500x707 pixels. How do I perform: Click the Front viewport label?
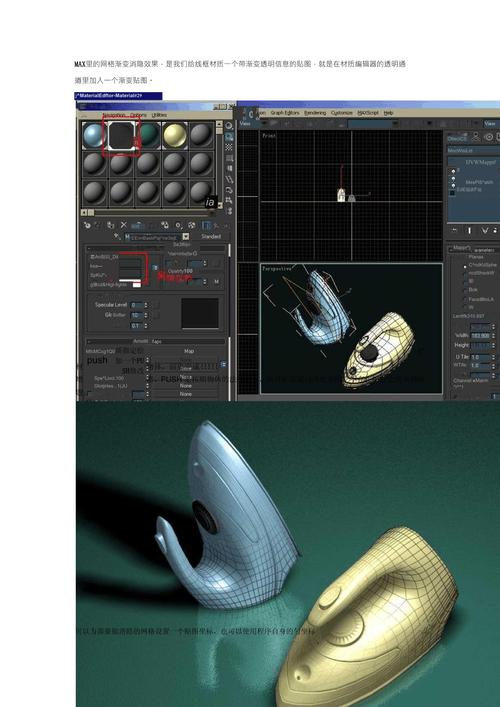(x=269, y=135)
